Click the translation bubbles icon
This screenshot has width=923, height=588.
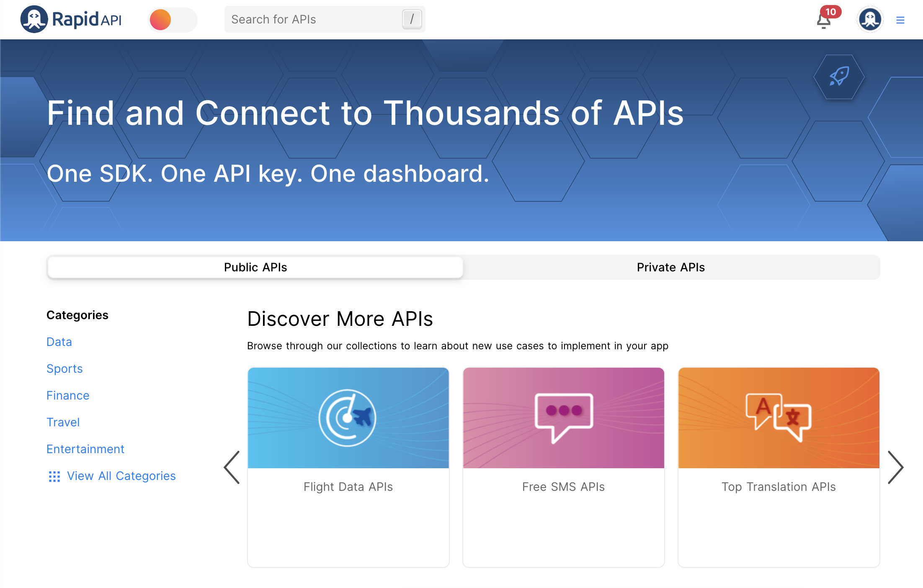tap(778, 417)
